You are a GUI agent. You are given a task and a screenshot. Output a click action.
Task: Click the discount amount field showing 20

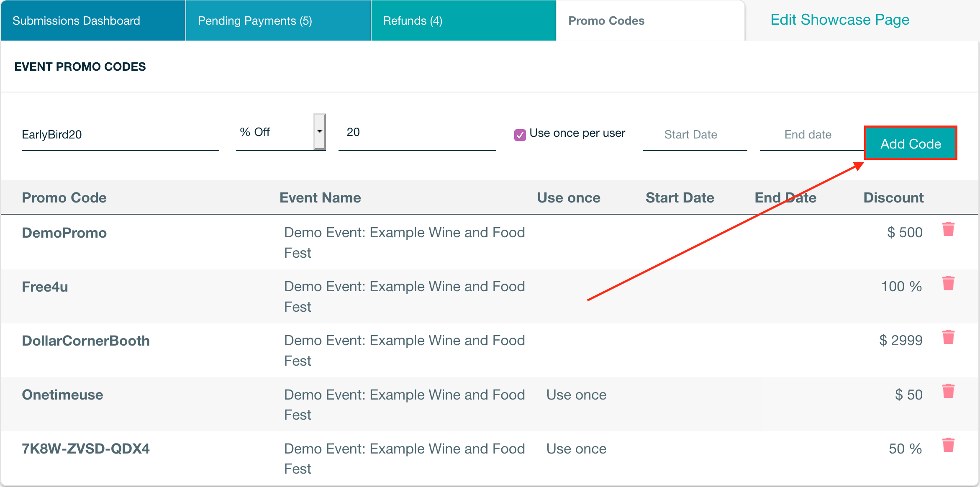[x=416, y=133]
